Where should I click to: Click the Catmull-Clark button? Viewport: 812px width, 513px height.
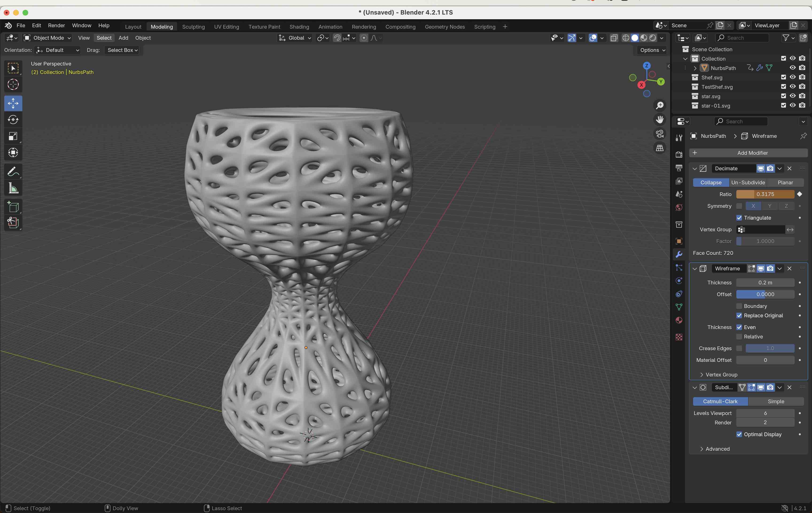pos(720,401)
